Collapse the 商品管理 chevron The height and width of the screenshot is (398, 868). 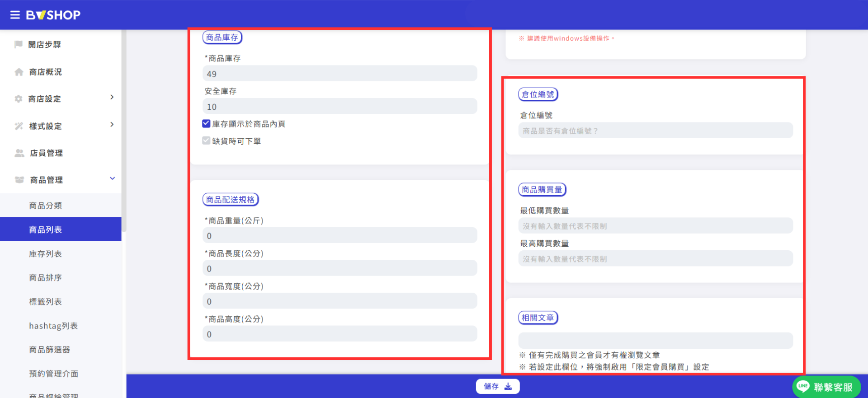tap(112, 178)
